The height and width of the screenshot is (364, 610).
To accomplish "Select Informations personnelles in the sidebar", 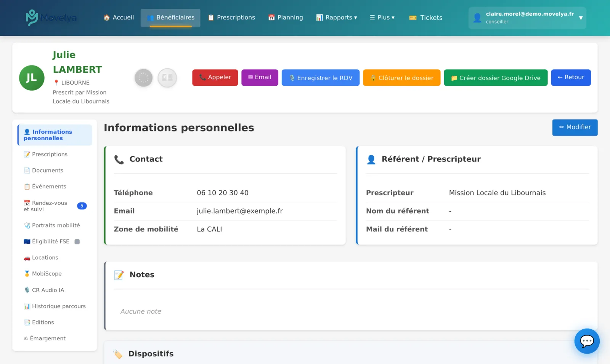I will pos(55,135).
